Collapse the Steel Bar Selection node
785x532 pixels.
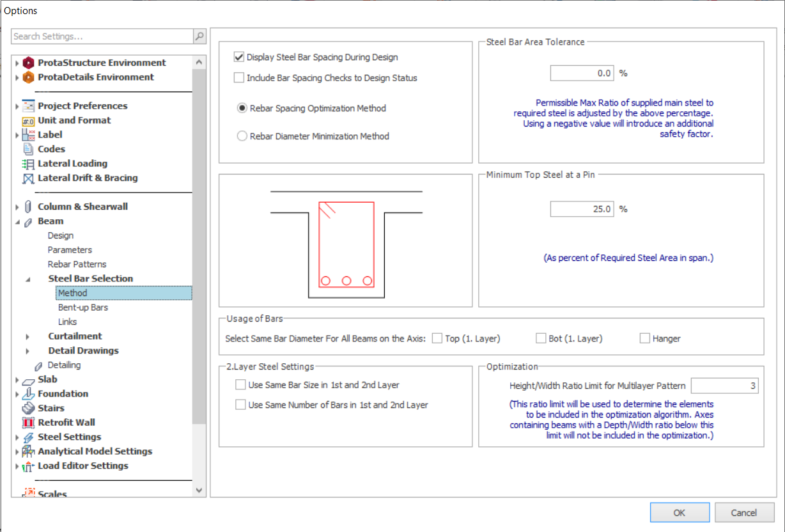(27, 279)
